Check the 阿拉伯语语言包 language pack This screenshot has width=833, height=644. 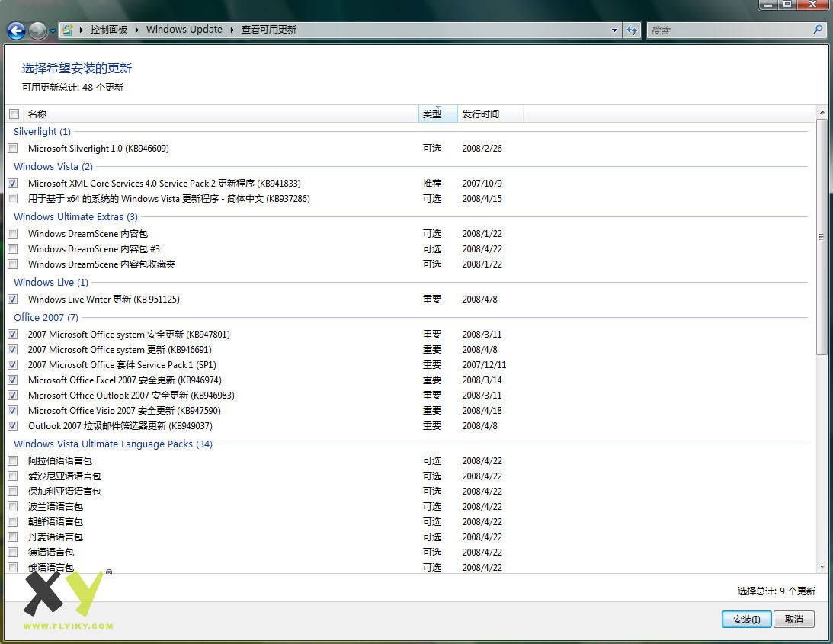click(13, 460)
